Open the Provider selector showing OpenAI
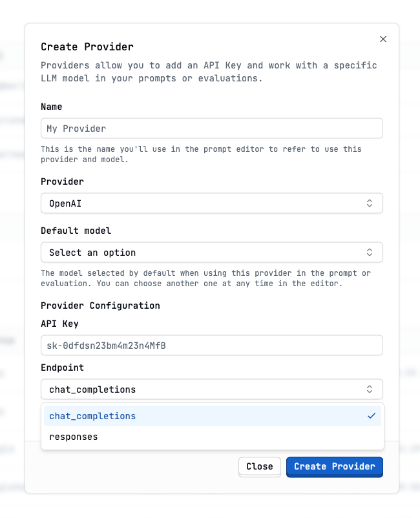The width and height of the screenshot is (420, 518). pos(211,203)
